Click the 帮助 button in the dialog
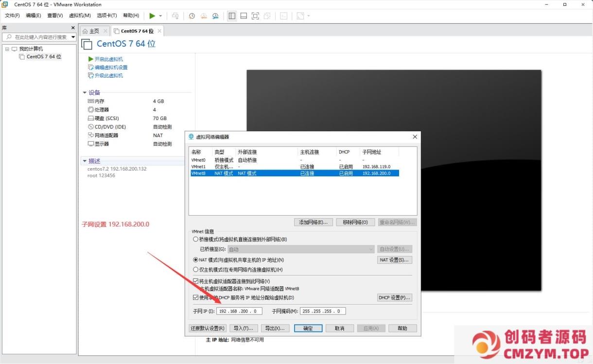The image size is (593, 364). [x=402, y=329]
